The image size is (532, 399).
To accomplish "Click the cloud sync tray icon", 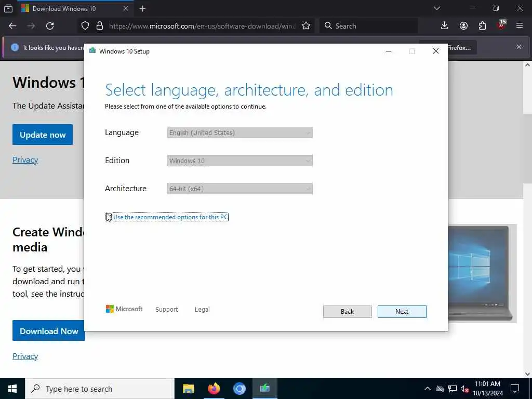I will [x=440, y=389].
